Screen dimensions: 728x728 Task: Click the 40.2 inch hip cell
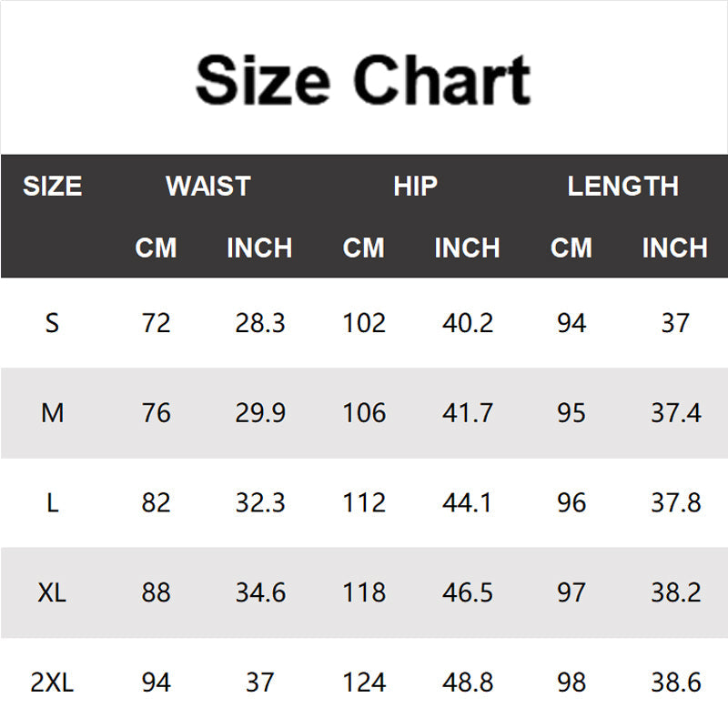tap(467, 323)
